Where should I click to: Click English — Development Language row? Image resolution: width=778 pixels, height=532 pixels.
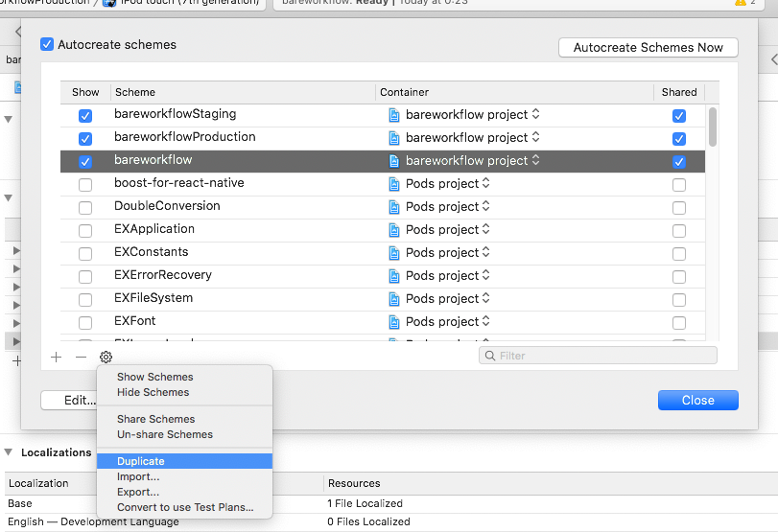coord(391,522)
